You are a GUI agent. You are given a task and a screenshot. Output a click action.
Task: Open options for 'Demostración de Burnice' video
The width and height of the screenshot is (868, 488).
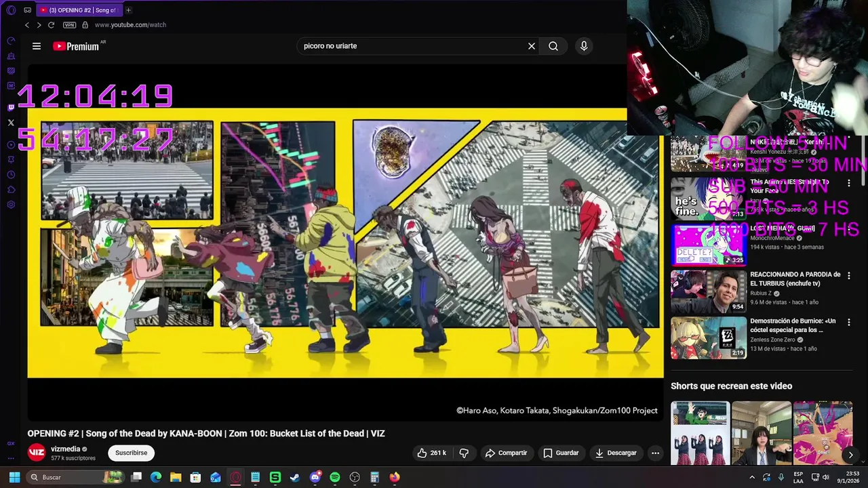click(848, 323)
